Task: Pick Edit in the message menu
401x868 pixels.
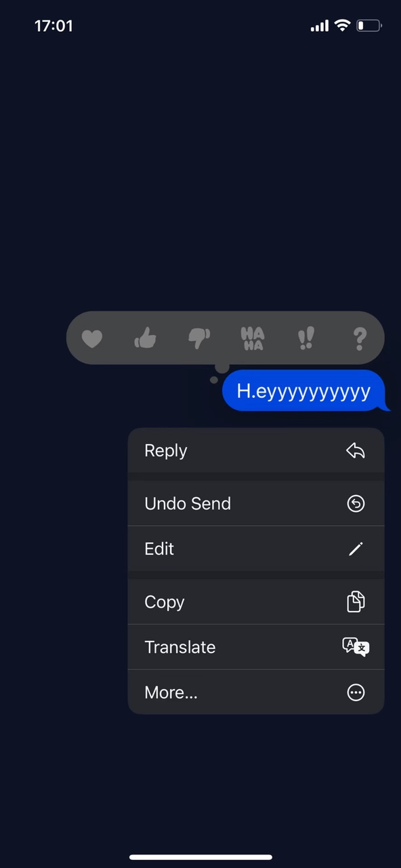Action: [x=256, y=549]
